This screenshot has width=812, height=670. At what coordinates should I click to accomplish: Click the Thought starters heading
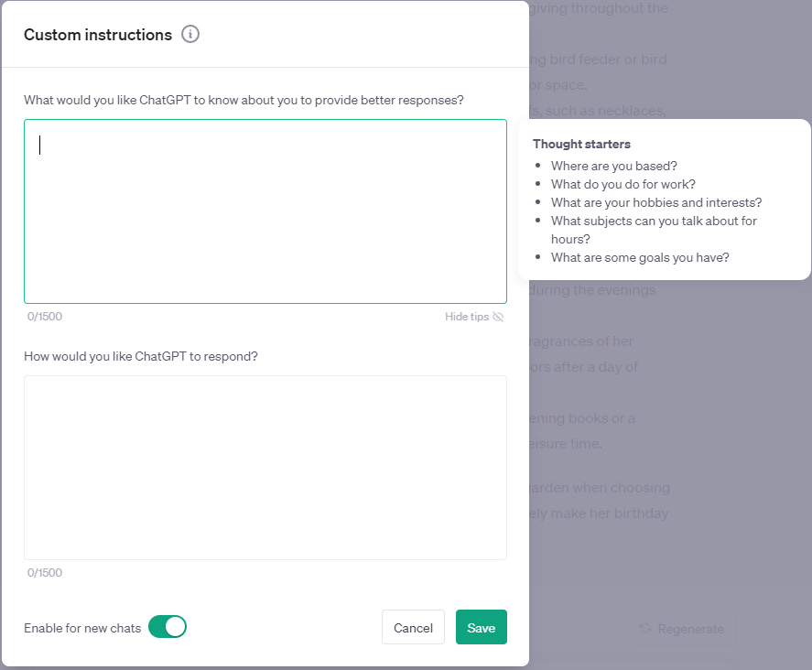581,144
